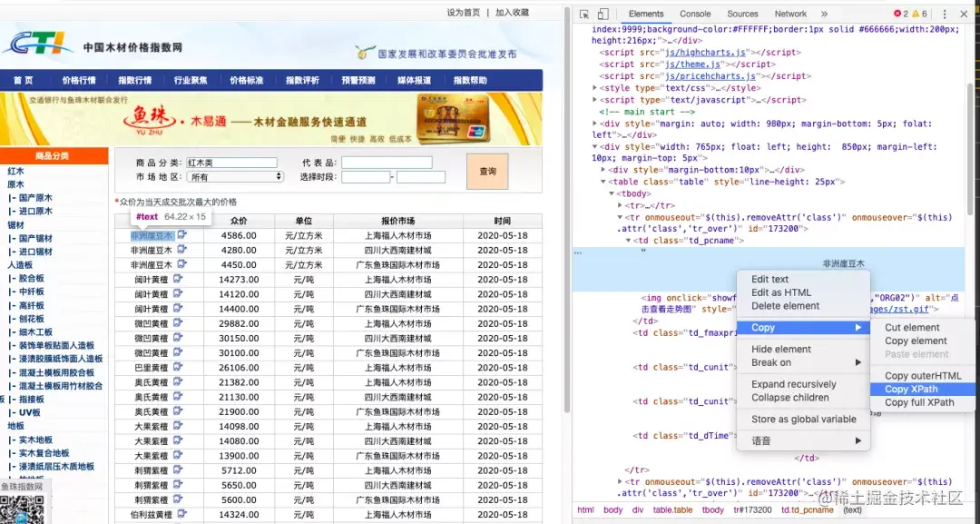980x524 pixels.
Task: Open the js/highcharts.js source link
Action: click(705, 53)
